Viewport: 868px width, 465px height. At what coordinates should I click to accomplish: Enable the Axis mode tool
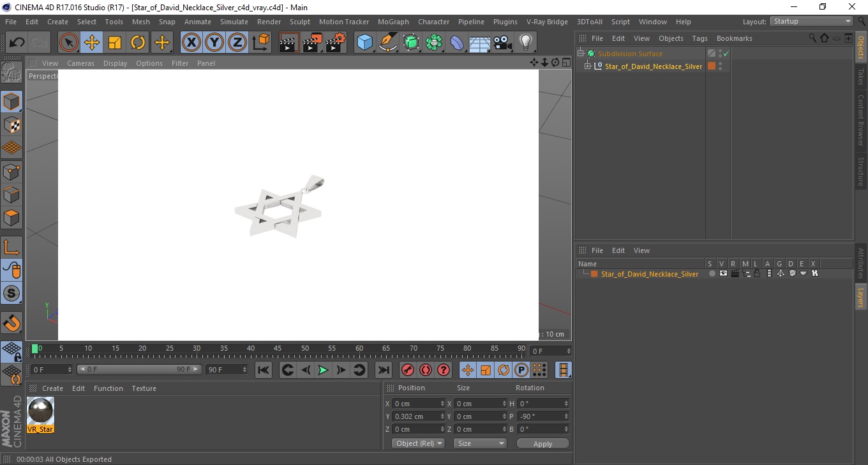click(x=11, y=247)
